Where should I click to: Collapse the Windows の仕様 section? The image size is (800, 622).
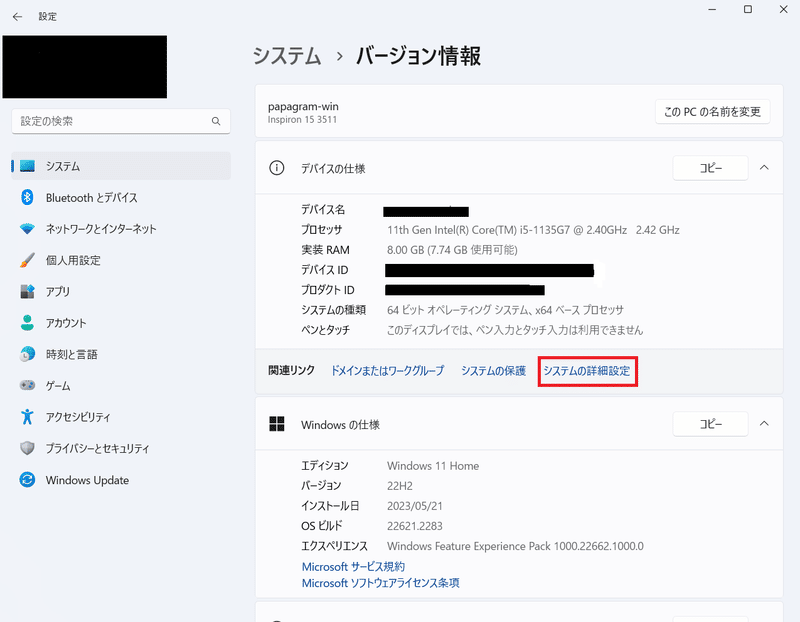tap(764, 424)
